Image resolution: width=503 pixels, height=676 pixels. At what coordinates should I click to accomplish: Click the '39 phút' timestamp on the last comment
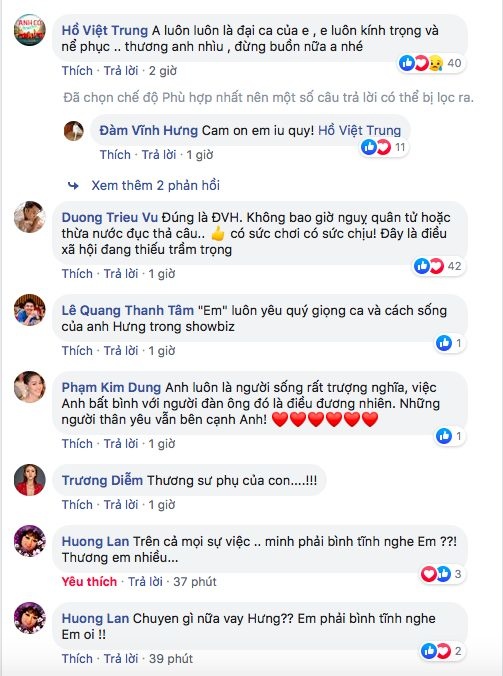pyautogui.click(x=171, y=659)
